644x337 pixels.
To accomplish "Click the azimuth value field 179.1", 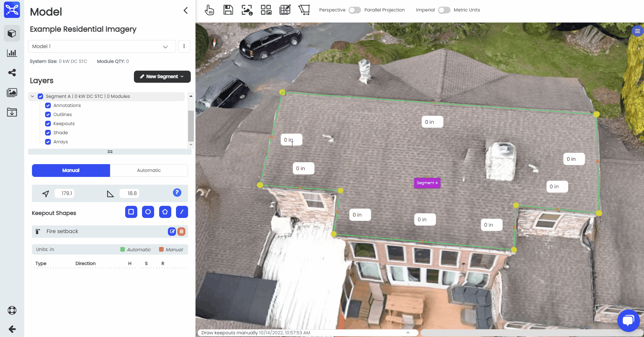I will [65, 193].
